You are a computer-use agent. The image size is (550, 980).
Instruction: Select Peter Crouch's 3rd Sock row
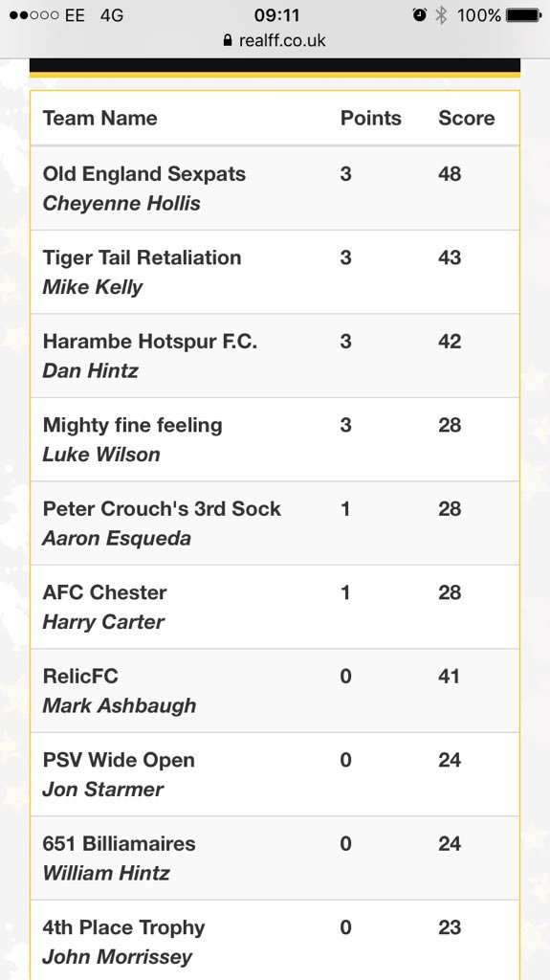(275, 523)
